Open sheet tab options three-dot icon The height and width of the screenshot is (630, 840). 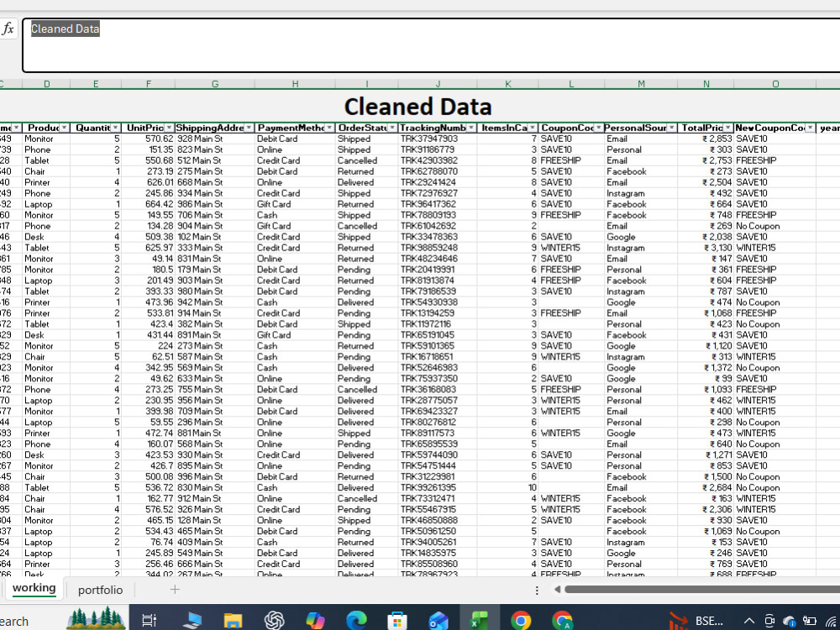[536, 590]
